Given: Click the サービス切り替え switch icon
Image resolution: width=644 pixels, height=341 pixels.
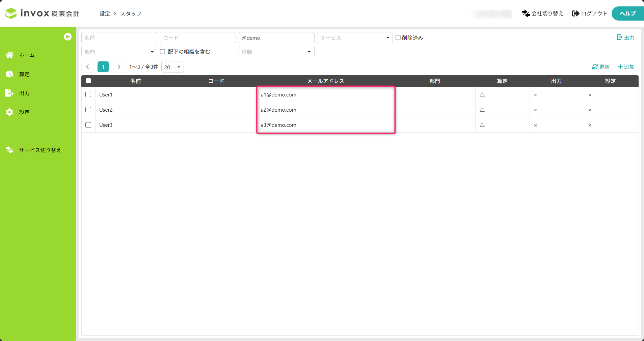Looking at the screenshot, I should (x=9, y=150).
